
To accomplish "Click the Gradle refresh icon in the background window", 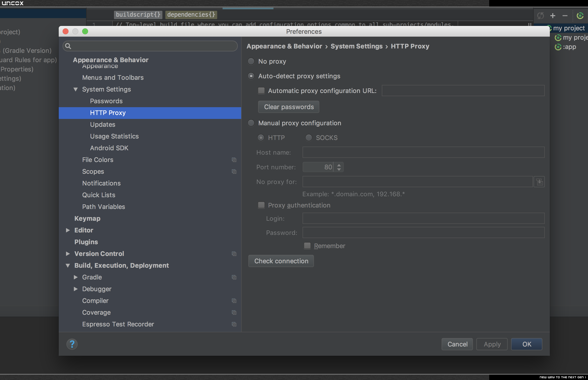I will 540,16.
